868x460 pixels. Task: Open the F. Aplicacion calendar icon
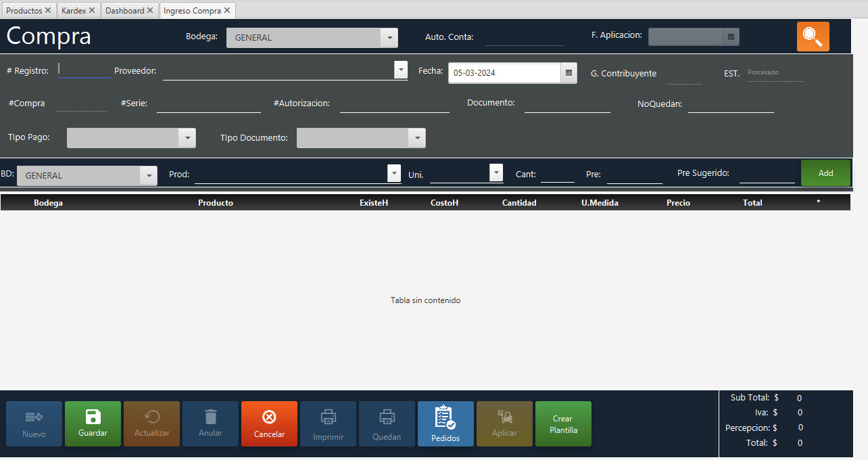point(731,37)
